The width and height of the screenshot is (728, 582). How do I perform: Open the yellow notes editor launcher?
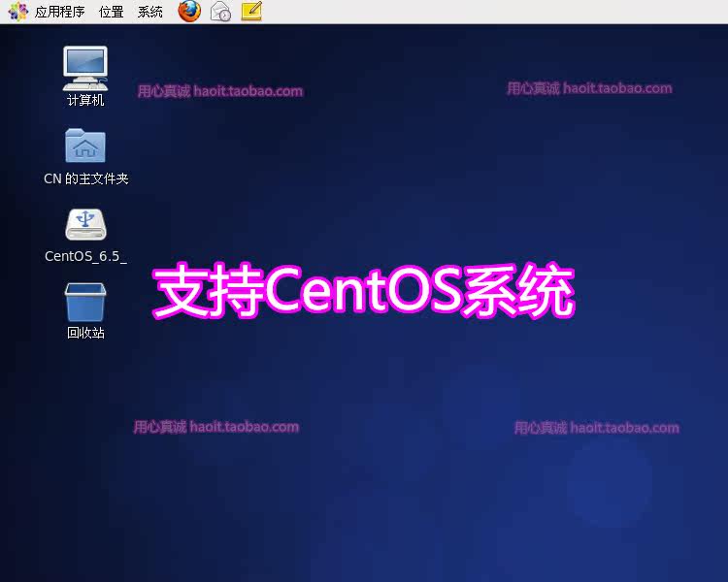pos(251,11)
